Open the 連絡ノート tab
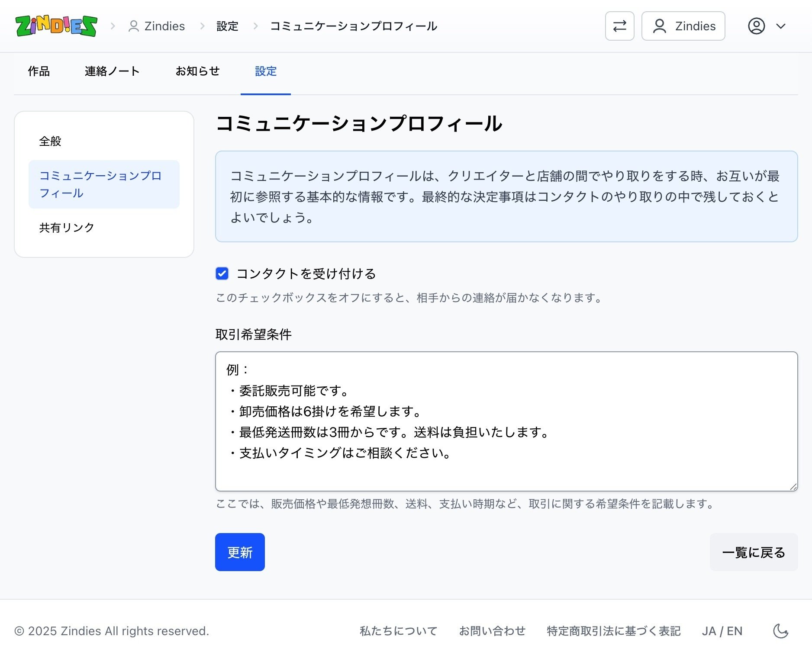The height and width of the screenshot is (662, 812). coord(111,71)
